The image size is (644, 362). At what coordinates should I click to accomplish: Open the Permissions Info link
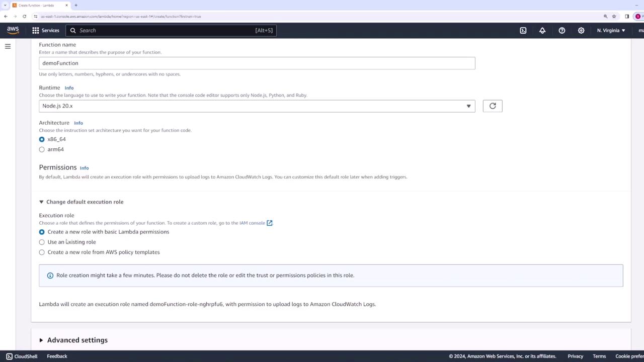[84, 168]
